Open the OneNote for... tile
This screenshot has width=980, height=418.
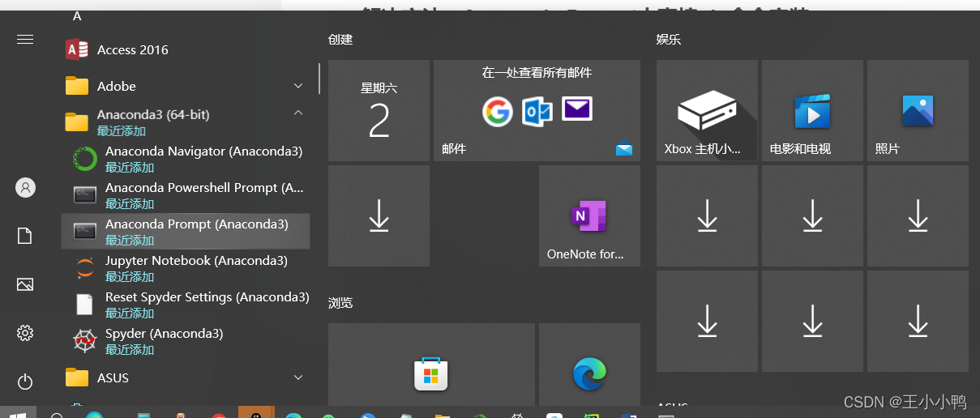click(589, 215)
